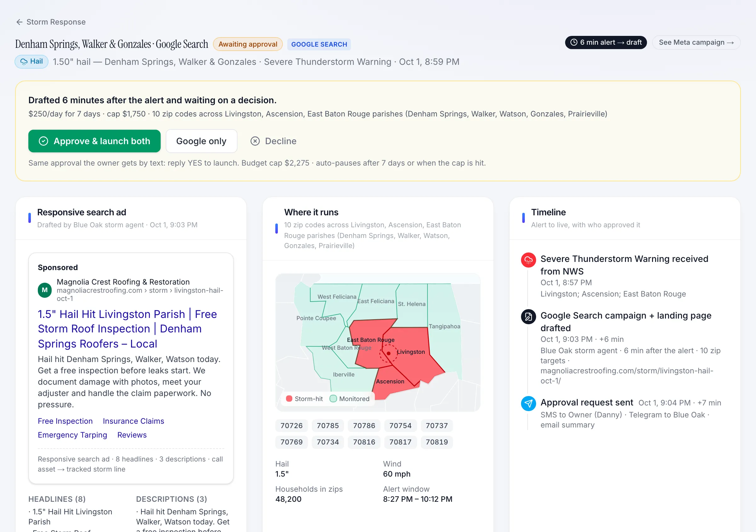Open the Reviews sitelink

[x=132, y=435]
